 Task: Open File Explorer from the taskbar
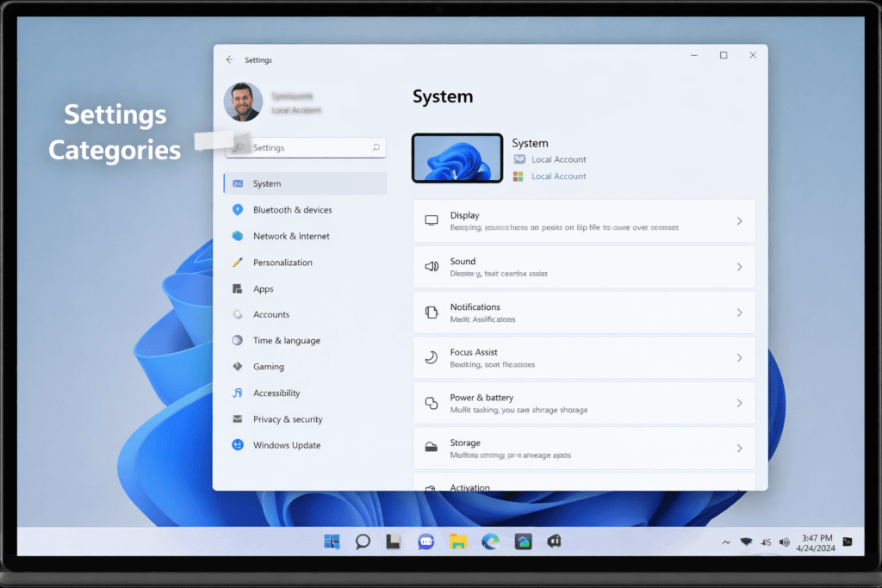[x=458, y=542]
